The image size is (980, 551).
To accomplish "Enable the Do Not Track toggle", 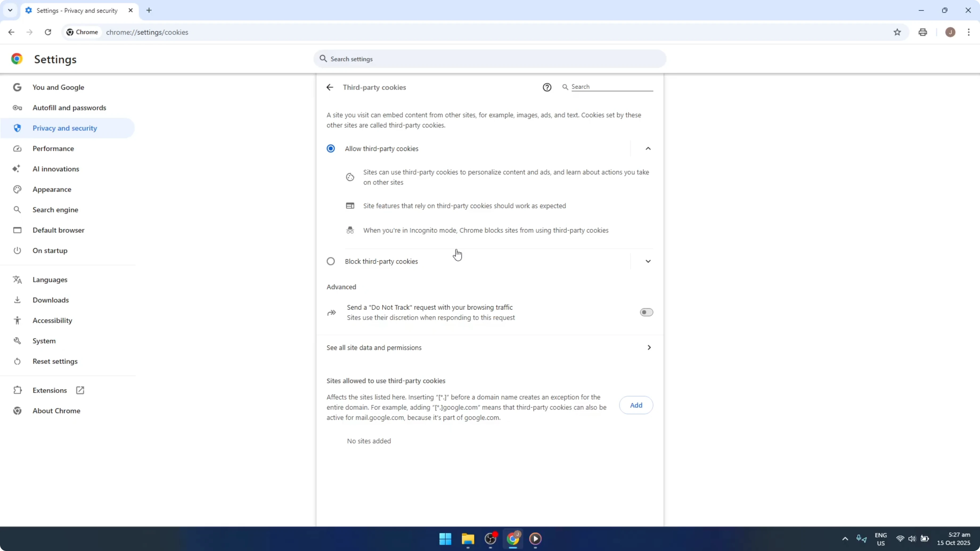I will (646, 312).
